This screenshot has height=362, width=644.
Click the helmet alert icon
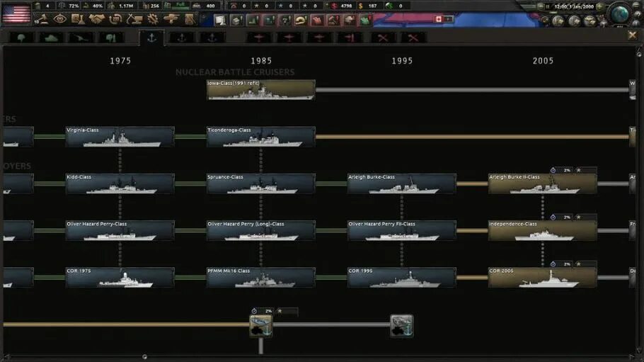[301, 20]
